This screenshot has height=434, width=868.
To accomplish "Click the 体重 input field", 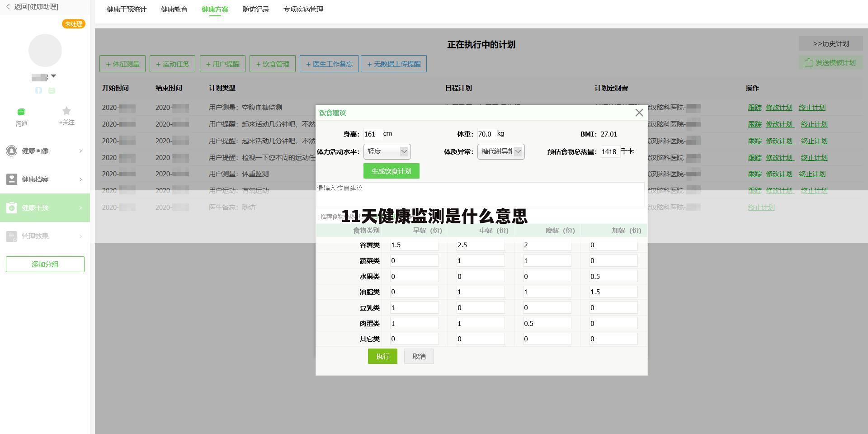I will click(x=487, y=134).
